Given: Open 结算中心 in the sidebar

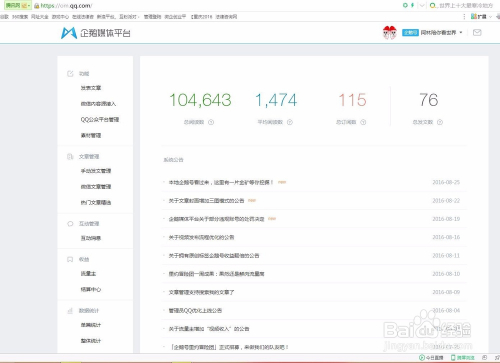Looking at the screenshot, I should pos(91,289).
